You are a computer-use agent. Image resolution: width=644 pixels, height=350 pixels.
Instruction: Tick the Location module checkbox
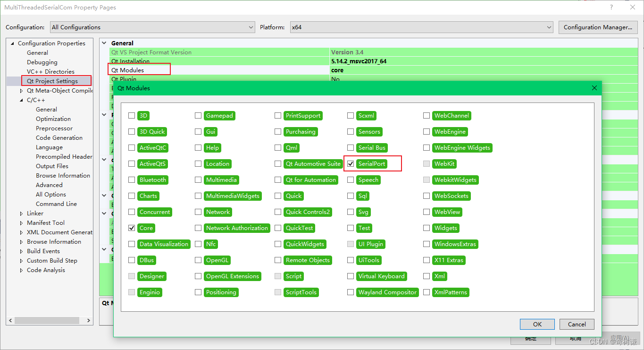[198, 164]
